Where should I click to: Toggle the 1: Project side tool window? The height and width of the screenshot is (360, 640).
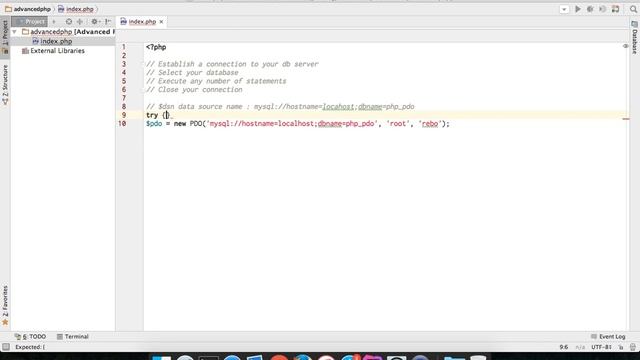[5, 33]
